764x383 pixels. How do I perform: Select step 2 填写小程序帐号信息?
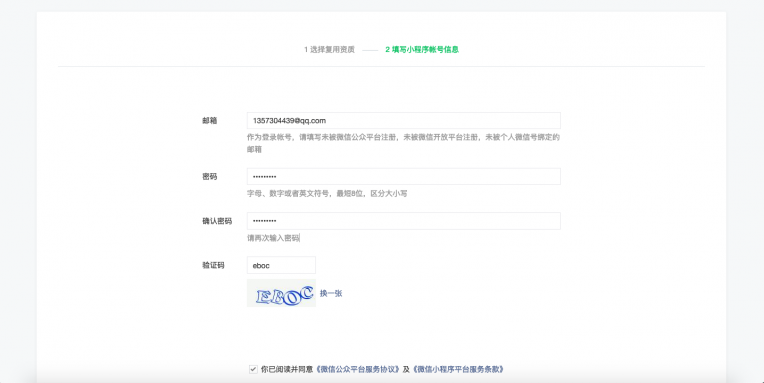[x=422, y=49]
